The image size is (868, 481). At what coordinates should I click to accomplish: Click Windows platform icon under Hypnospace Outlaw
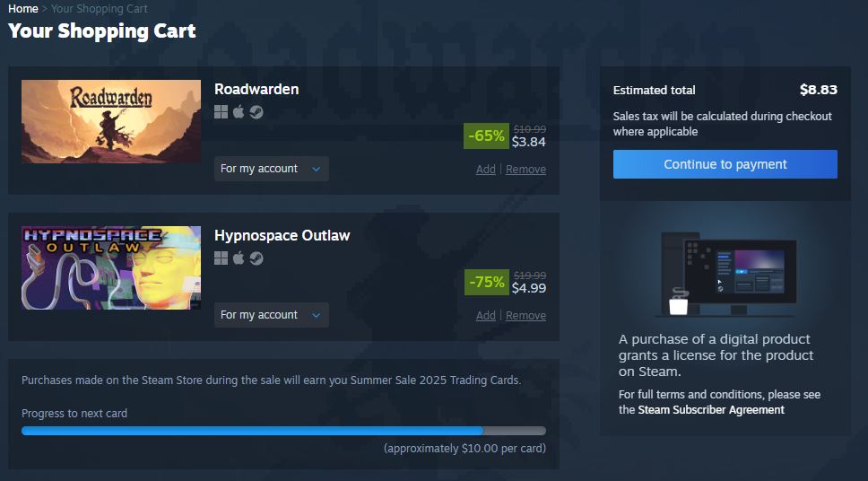pos(221,258)
